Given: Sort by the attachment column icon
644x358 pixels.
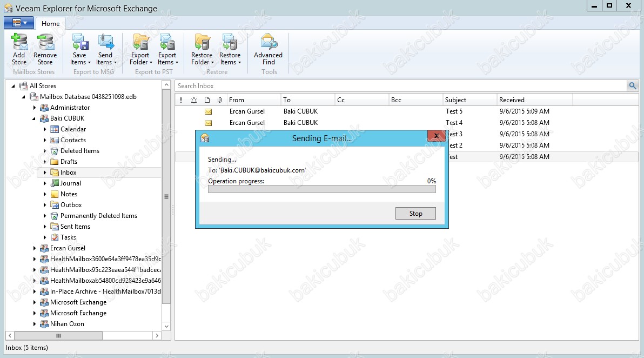Looking at the screenshot, I should pyautogui.click(x=220, y=100).
